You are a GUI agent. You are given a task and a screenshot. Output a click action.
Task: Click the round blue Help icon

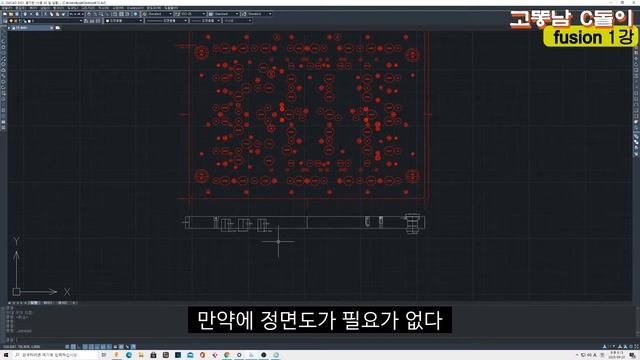tap(135, 14)
